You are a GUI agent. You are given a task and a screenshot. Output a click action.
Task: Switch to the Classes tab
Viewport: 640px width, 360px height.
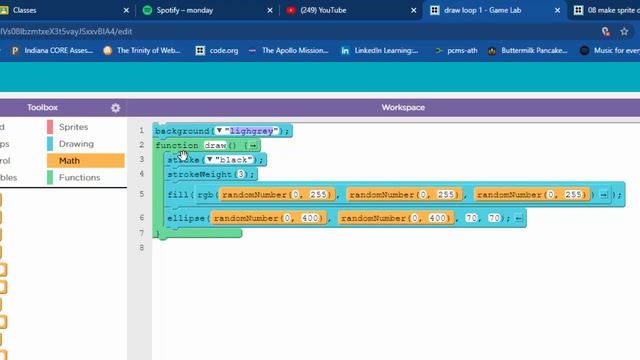pyautogui.click(x=61, y=10)
